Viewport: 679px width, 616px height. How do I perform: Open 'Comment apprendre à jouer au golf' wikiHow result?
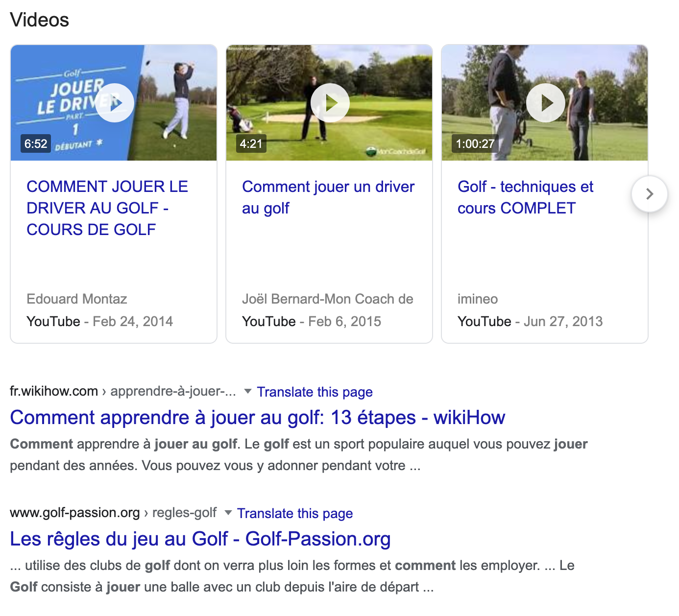tap(257, 418)
